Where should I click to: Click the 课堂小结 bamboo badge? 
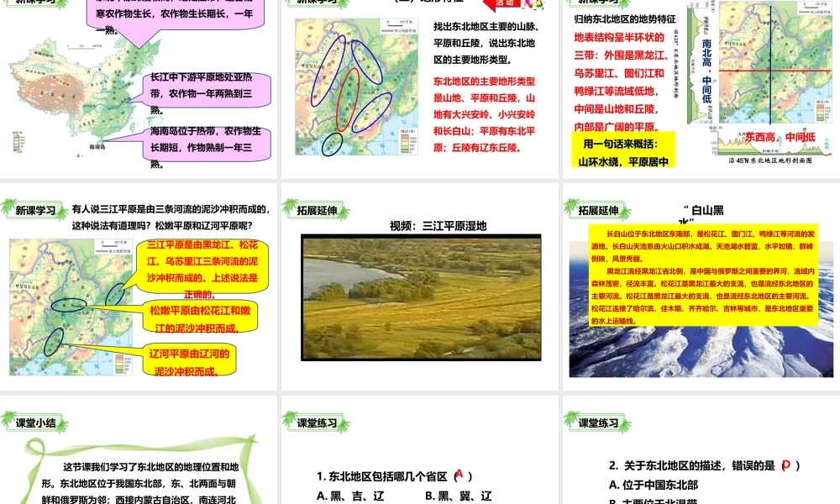coord(34,423)
